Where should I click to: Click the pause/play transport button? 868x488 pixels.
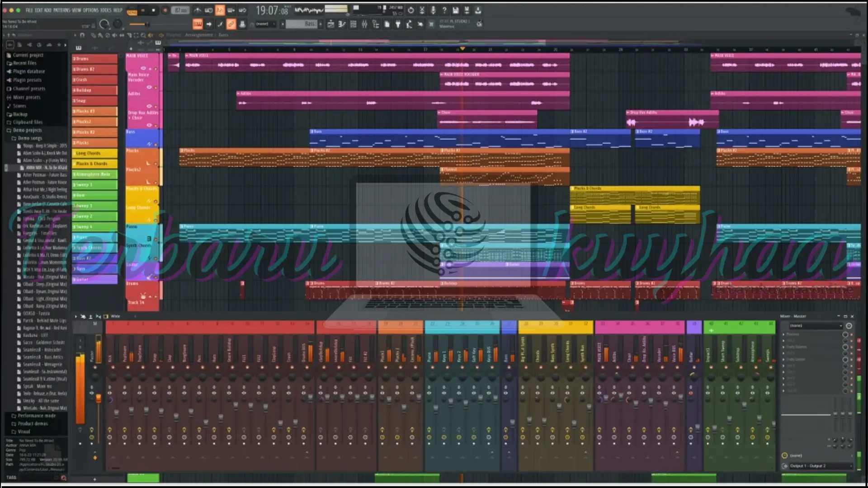tap(142, 10)
